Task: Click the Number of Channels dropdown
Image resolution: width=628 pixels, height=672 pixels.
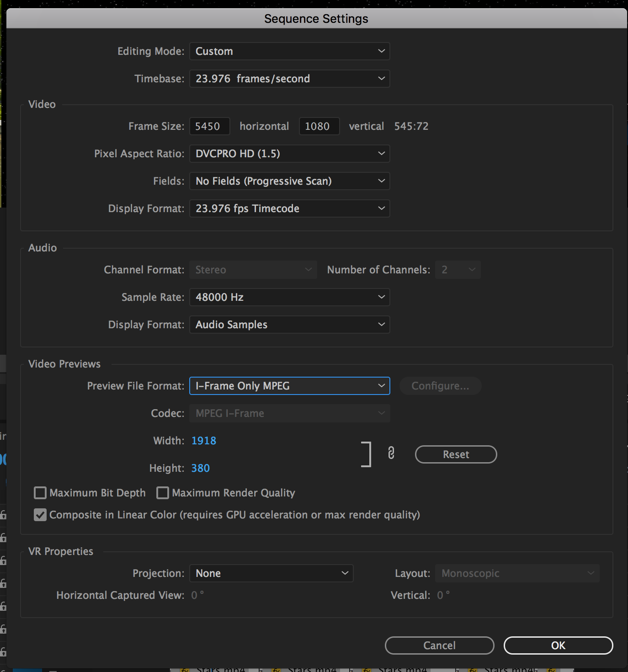Action: tap(458, 270)
